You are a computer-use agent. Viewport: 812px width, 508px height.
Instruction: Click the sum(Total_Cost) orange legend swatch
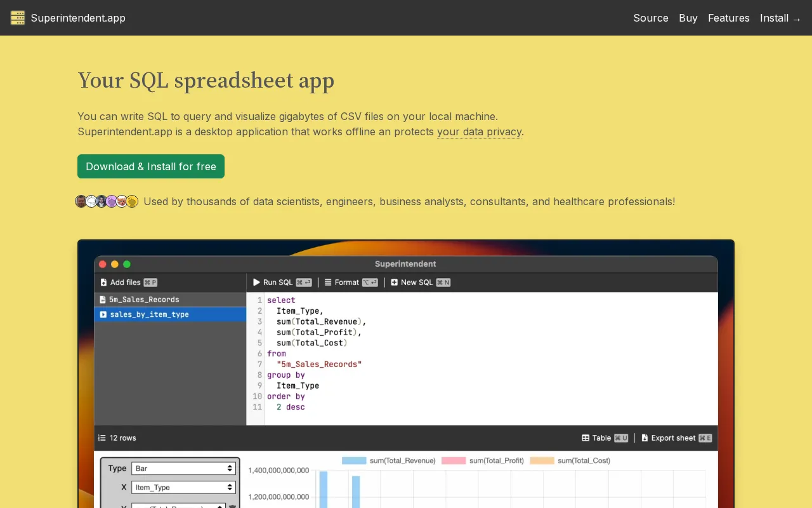point(542,460)
